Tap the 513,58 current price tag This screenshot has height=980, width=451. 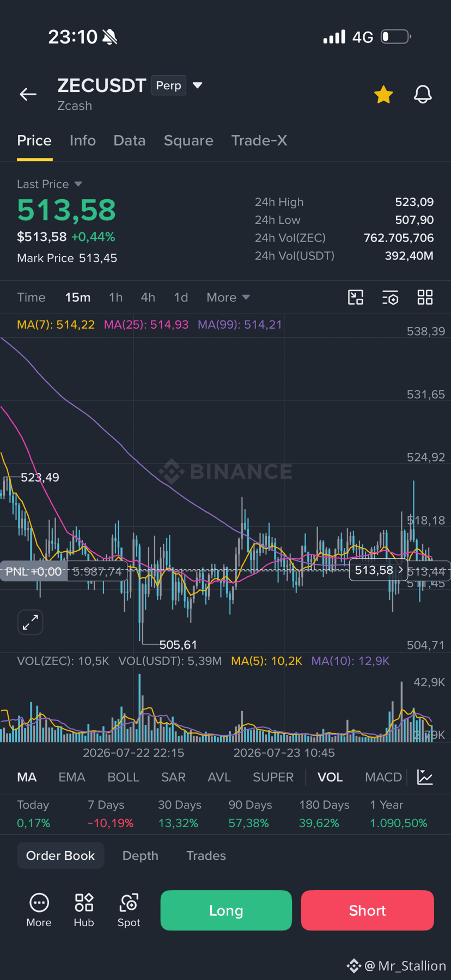coord(378,570)
